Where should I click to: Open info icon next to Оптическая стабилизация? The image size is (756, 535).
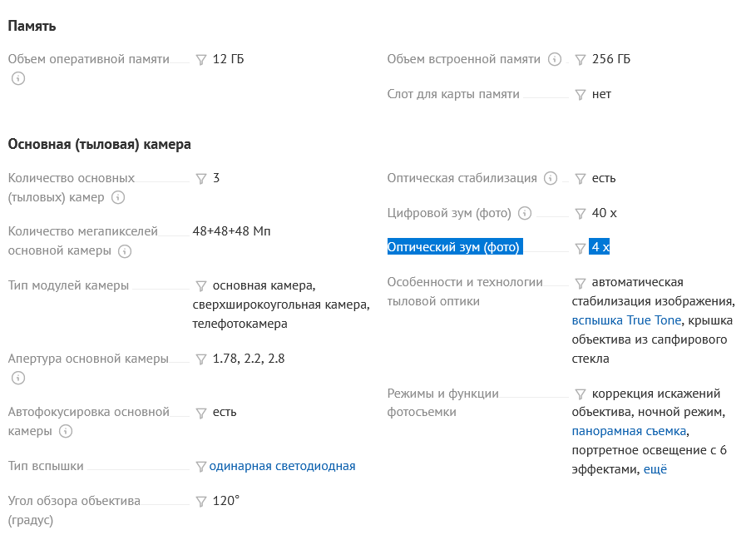tap(551, 178)
